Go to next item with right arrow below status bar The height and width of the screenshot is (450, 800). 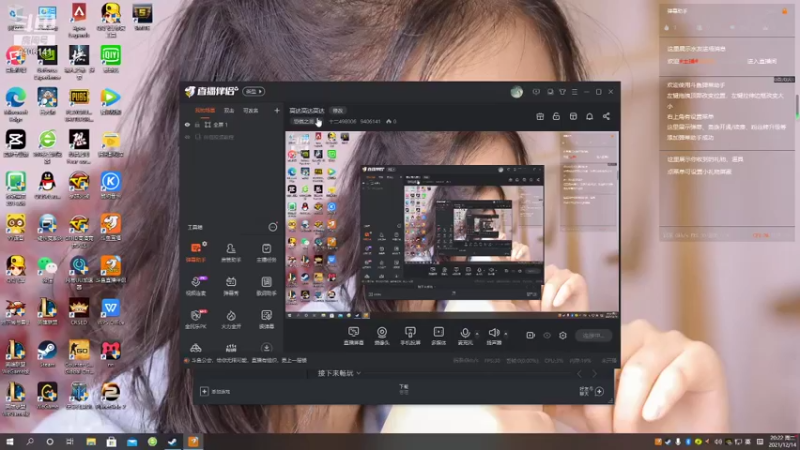point(594,374)
